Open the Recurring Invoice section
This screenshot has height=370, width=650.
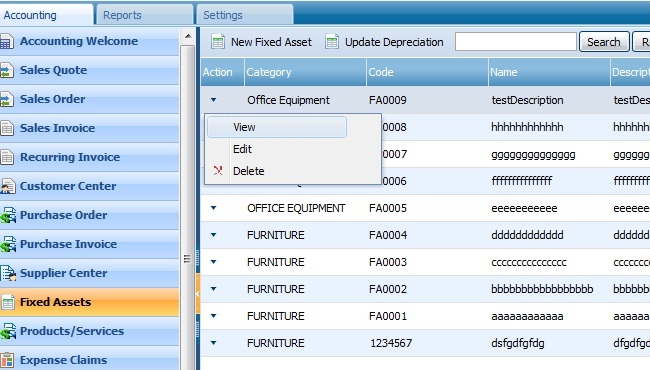tap(90, 157)
